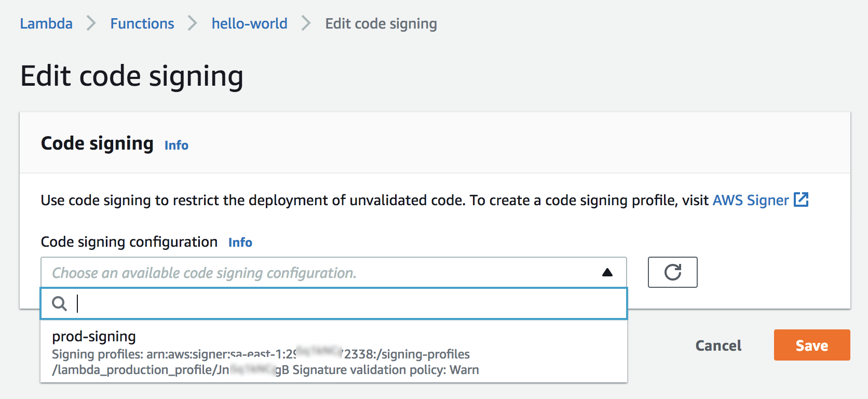Click breadcrumb chevron after hello-world
Screen dimensions: 868x399
(x=306, y=23)
